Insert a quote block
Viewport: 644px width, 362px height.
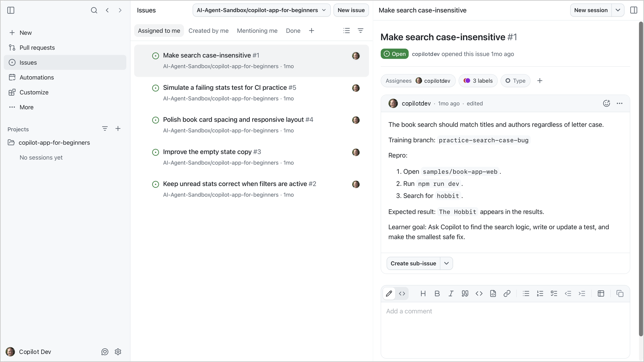tap(465, 294)
